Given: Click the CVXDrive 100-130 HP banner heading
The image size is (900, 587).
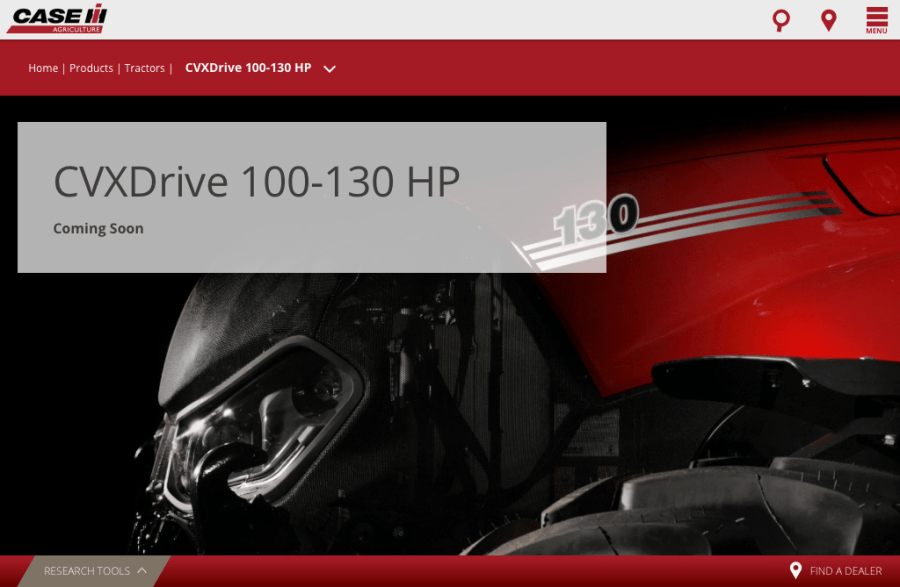Looking at the screenshot, I should pyautogui.click(x=257, y=181).
